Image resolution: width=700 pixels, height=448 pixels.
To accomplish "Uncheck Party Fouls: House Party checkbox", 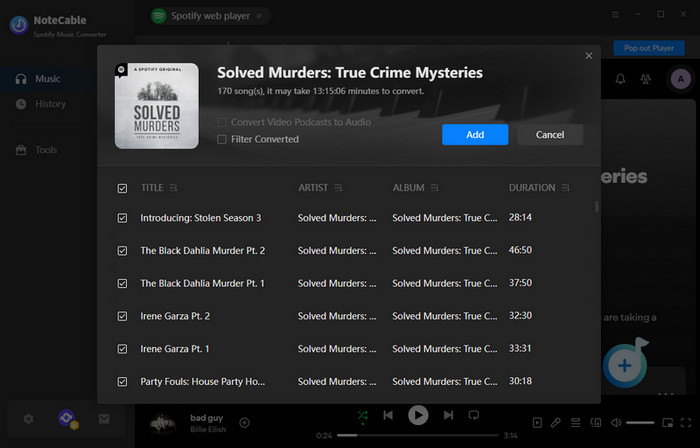I will [122, 382].
